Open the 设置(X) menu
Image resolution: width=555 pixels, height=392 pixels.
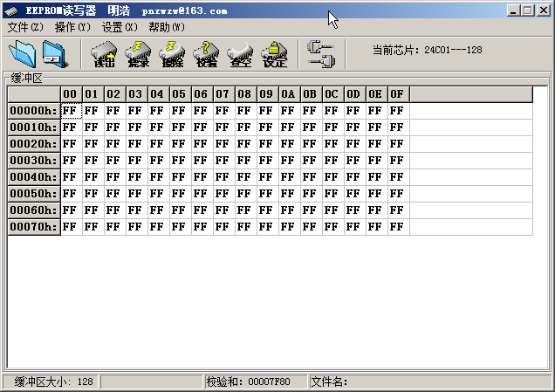point(120,27)
